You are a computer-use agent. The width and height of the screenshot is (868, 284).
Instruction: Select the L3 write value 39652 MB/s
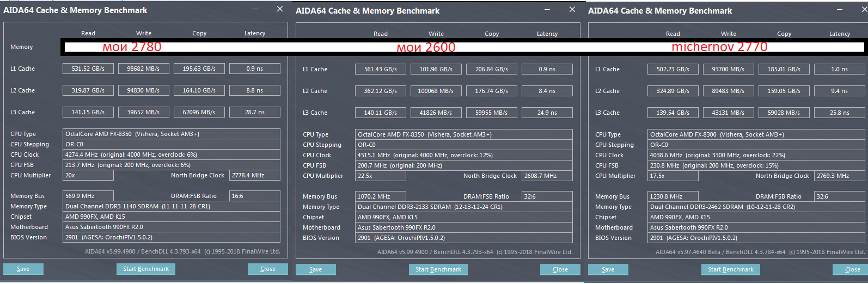(144, 112)
